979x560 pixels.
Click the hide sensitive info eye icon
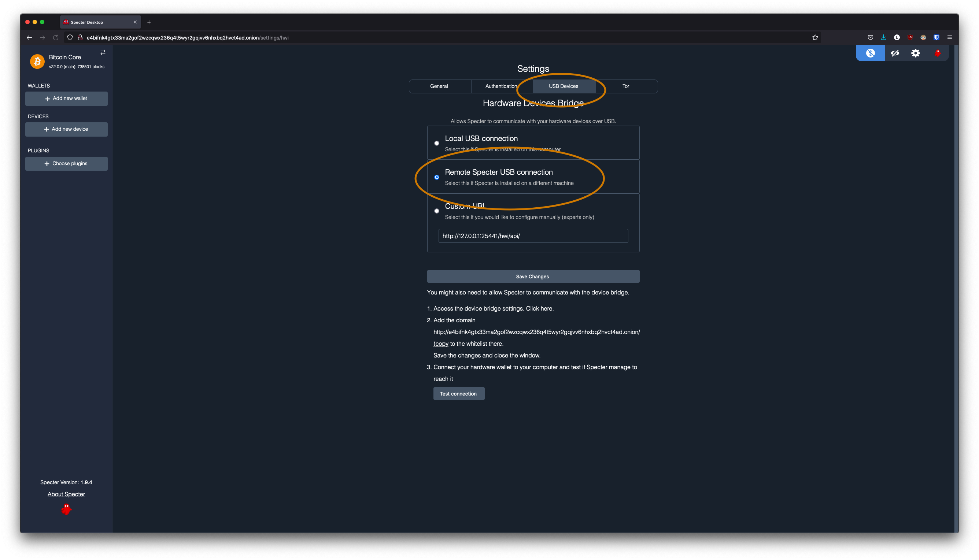click(895, 53)
